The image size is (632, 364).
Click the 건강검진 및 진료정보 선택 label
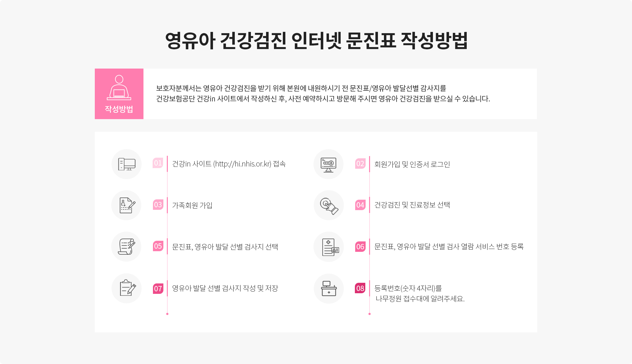click(x=412, y=205)
